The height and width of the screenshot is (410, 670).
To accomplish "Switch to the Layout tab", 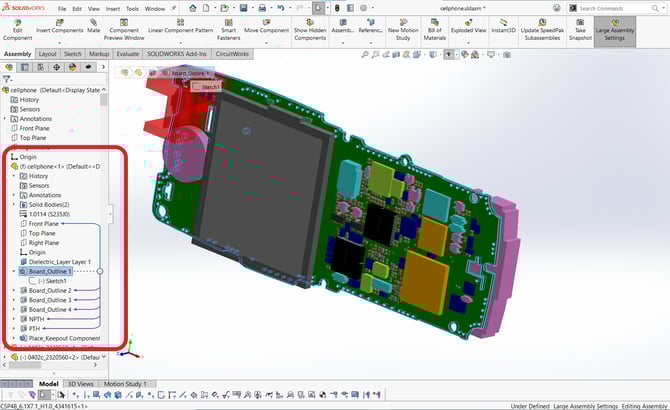I will point(47,54).
